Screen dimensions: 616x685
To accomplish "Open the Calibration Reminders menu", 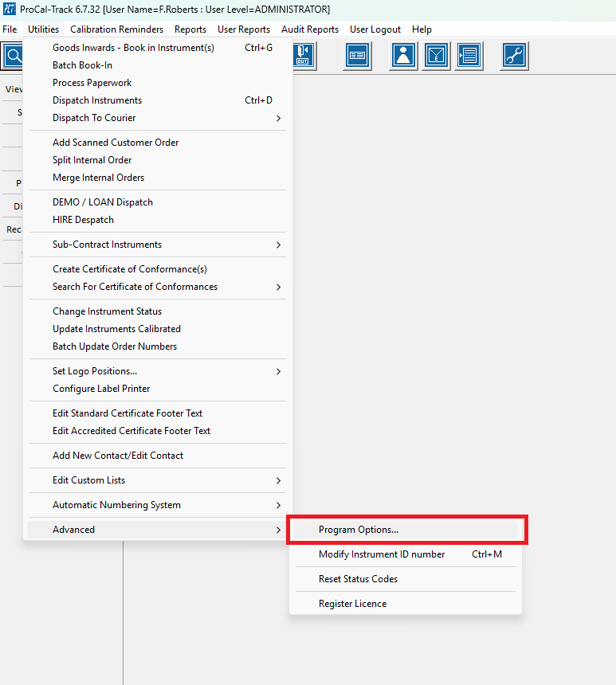I will click(x=116, y=29).
